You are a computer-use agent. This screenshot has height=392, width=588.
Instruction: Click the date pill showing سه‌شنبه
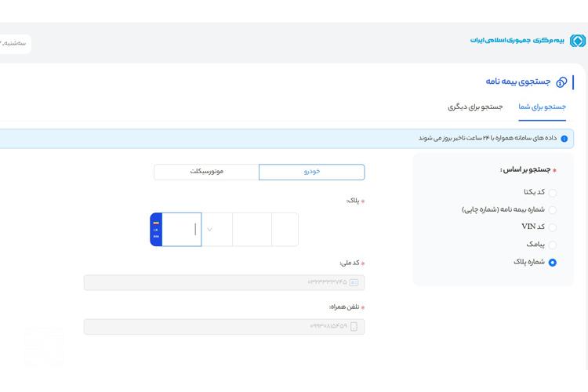14,44
